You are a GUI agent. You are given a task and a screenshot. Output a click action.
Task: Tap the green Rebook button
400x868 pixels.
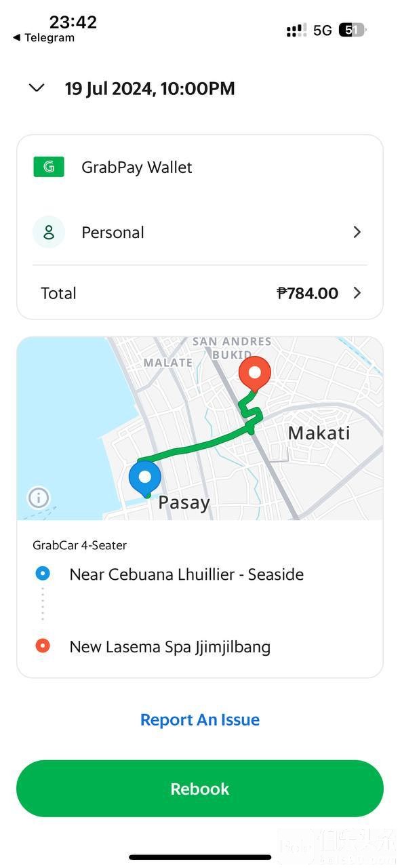coord(200,789)
